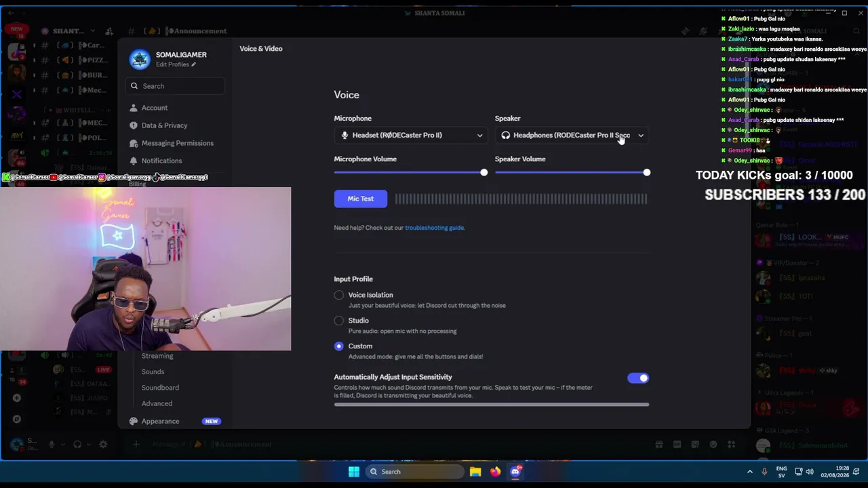Open network settings from the tray

click(x=799, y=472)
